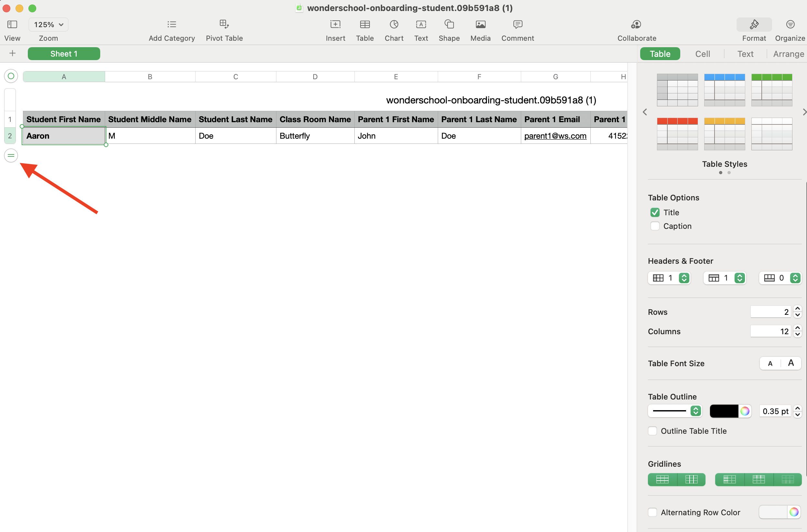
Task: Toggle header column gridlines button
Action: pos(729,479)
